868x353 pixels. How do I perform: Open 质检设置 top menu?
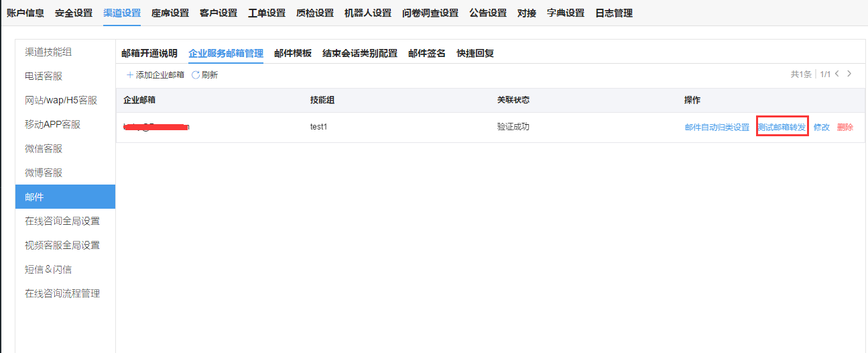315,13
